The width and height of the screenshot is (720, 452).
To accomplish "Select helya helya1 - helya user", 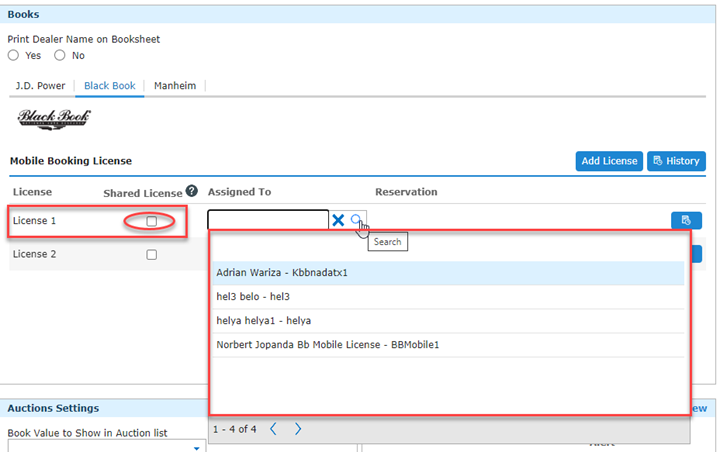I will [x=448, y=321].
